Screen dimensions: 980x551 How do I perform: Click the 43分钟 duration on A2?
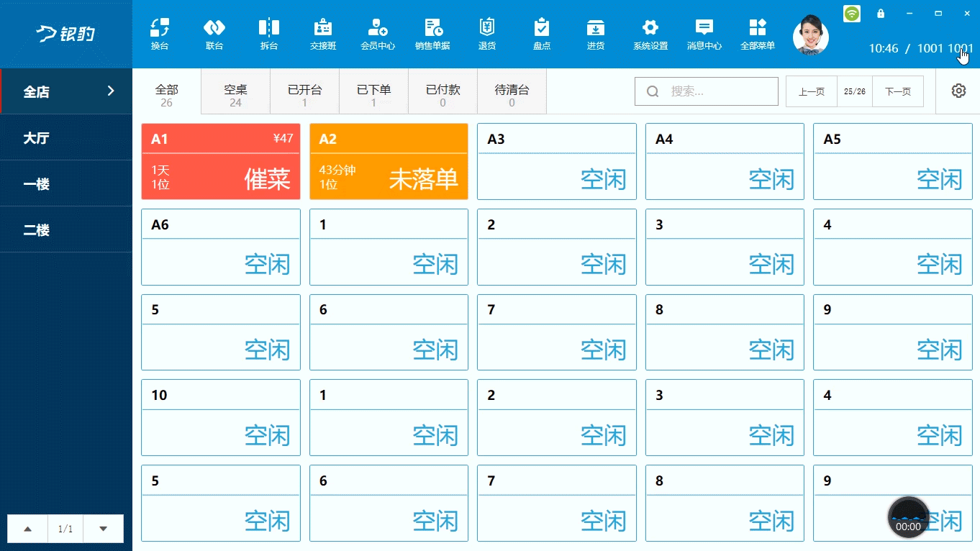[x=337, y=170]
